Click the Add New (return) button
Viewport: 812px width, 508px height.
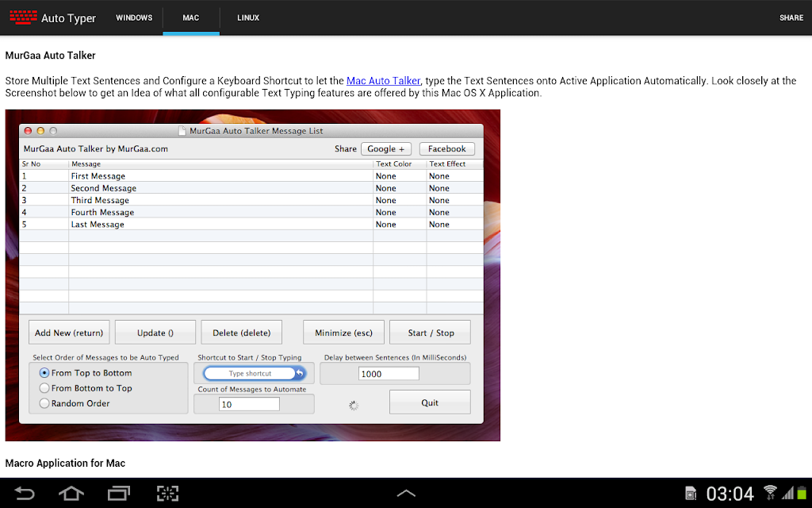point(69,333)
